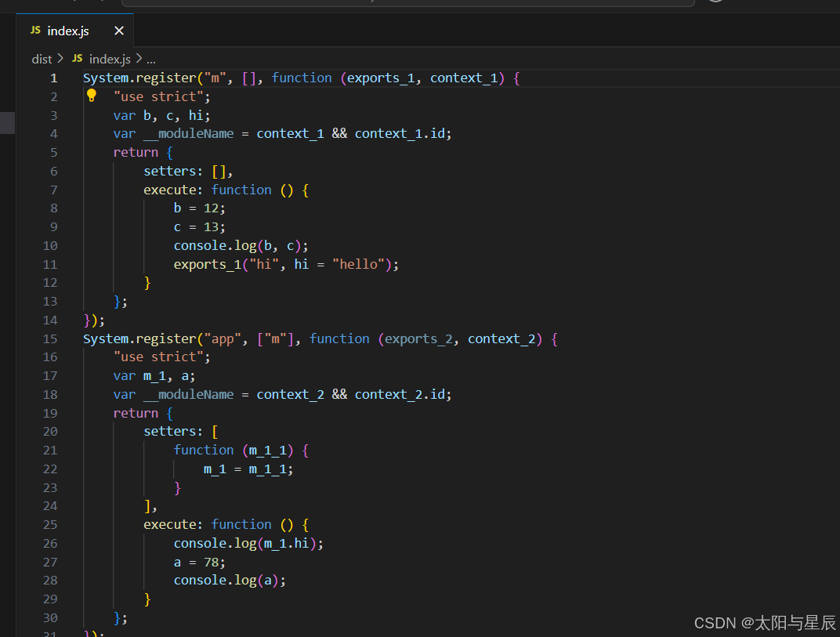Click the JS icon in the breadcrumb path
Viewport: 840px width, 637px height.
[77, 59]
